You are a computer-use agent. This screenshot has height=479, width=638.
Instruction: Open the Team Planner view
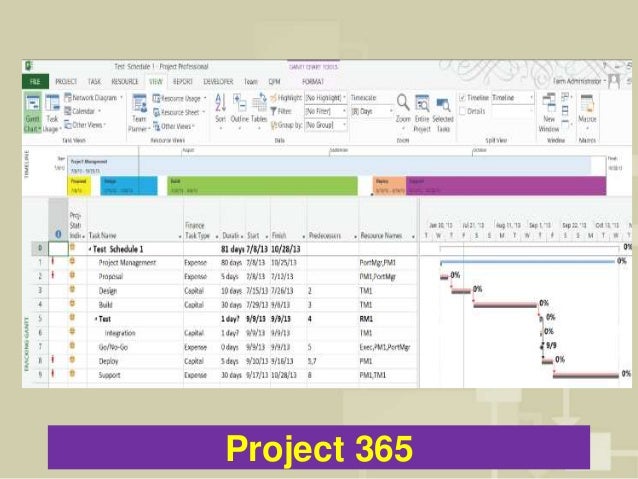point(139,113)
